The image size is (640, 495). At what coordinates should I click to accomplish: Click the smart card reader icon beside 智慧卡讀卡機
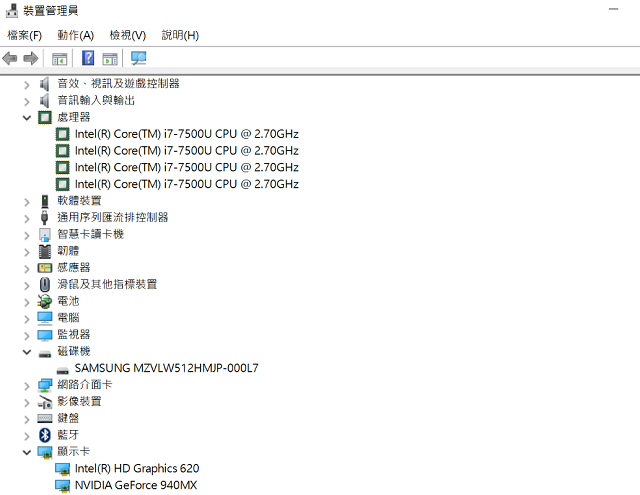click(44, 235)
